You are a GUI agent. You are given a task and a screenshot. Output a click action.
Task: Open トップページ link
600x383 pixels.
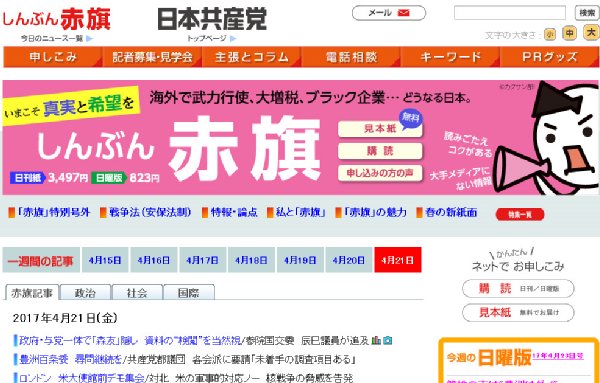pyautogui.click(x=207, y=38)
